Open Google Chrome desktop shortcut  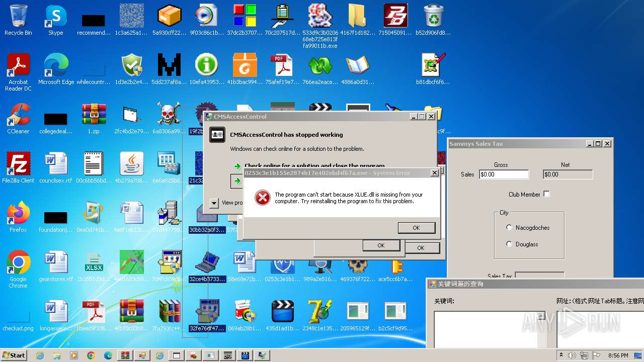[18, 269]
